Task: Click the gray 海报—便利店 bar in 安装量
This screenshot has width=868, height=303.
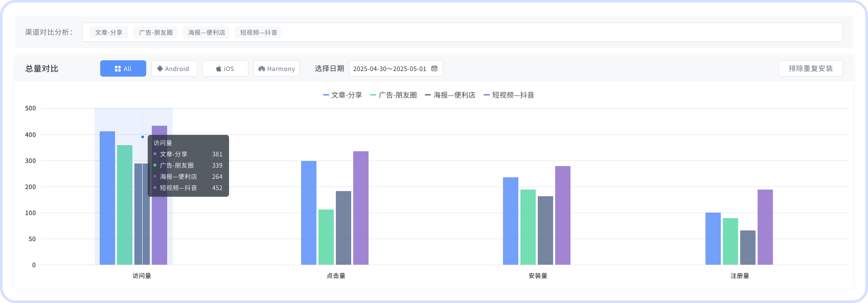Action: (545, 230)
